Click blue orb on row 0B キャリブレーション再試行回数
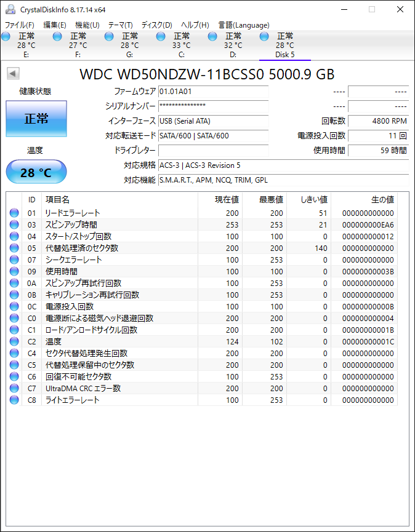Viewport: 415px width, 532px height. [x=14, y=295]
